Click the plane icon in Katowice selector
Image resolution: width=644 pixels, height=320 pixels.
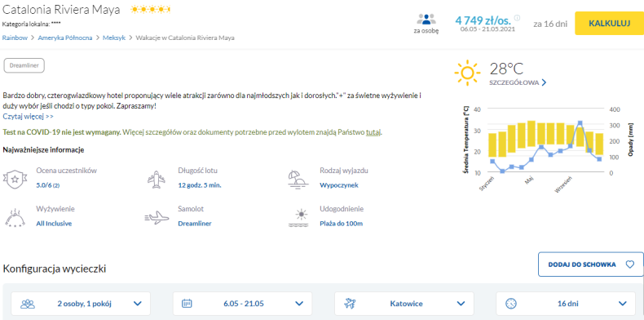(x=350, y=304)
